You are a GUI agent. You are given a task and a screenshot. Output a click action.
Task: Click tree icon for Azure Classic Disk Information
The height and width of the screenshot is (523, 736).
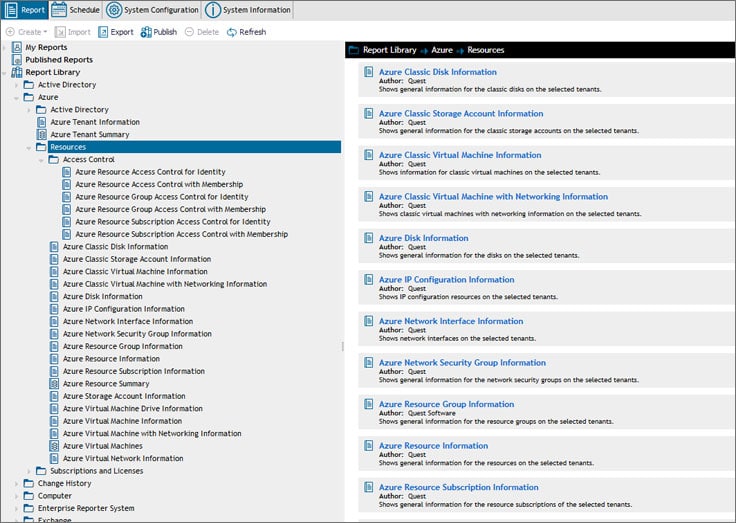pyautogui.click(x=54, y=246)
